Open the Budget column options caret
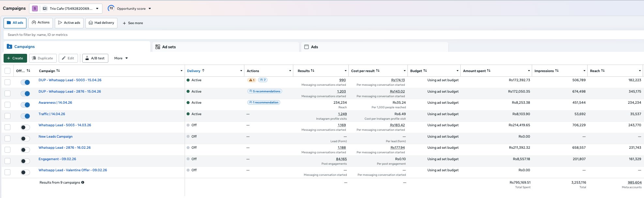Viewport: 644px width, 198px height. pyautogui.click(x=457, y=71)
